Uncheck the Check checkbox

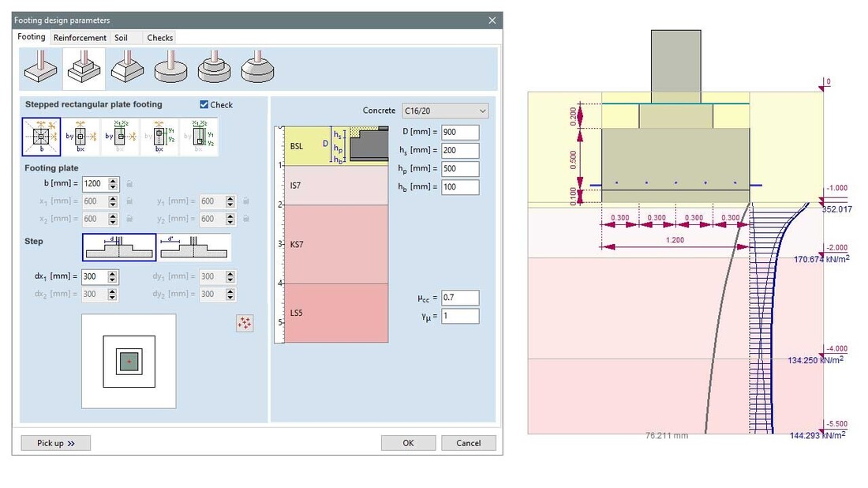204,105
